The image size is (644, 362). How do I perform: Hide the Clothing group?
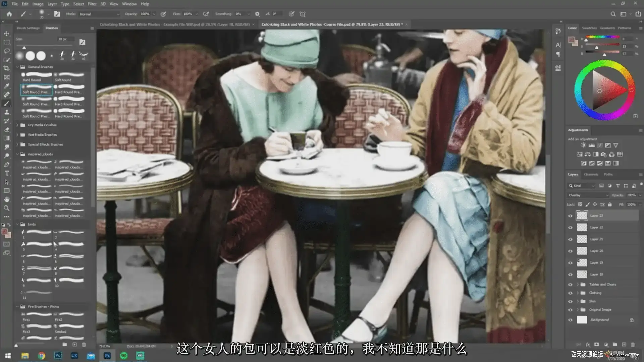[x=570, y=293]
